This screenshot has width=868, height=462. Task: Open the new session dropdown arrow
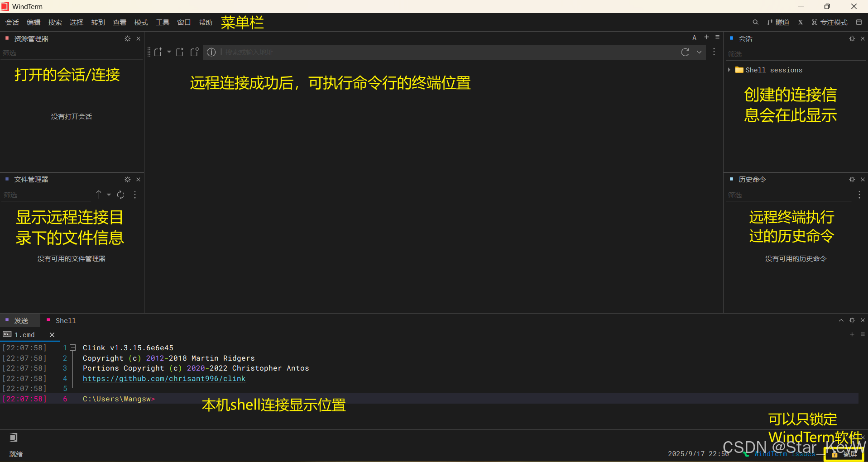(x=169, y=52)
